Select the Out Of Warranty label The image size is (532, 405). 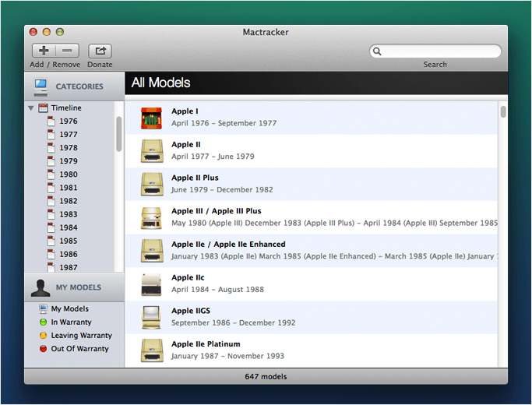[79, 348]
